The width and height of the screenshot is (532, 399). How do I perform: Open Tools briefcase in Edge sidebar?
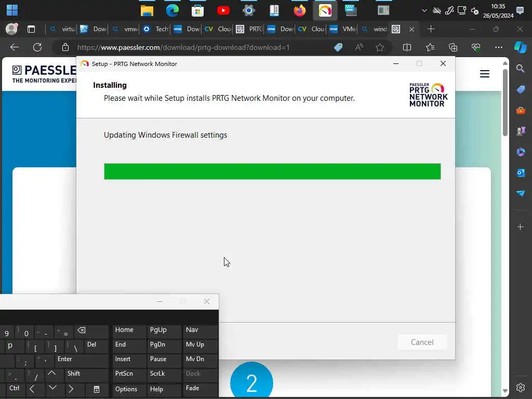click(x=521, y=111)
